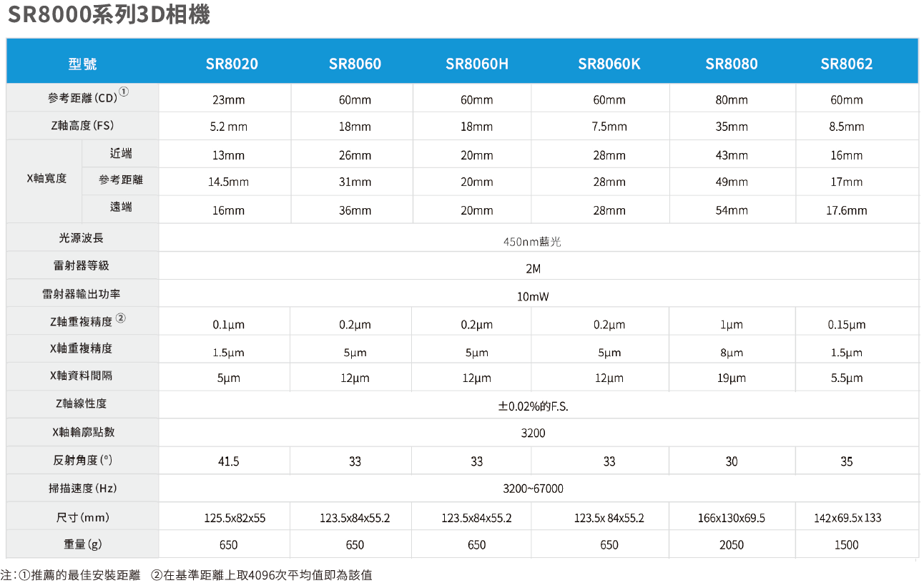The height and width of the screenshot is (583, 924).
Task: Select the 8.5mm value under SR8062
Action: point(847,127)
